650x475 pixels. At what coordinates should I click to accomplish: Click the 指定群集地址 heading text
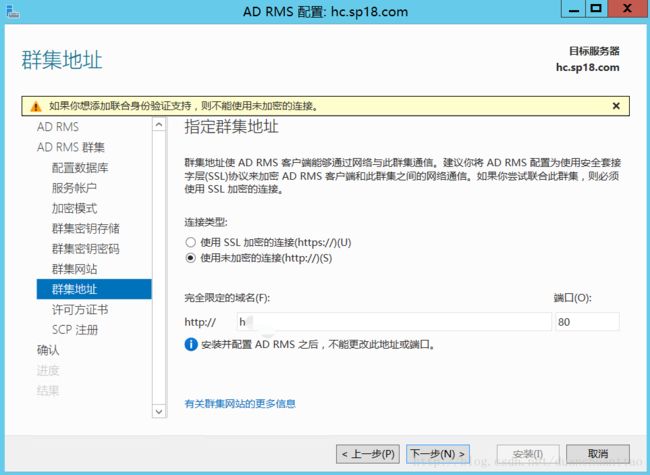(x=231, y=127)
